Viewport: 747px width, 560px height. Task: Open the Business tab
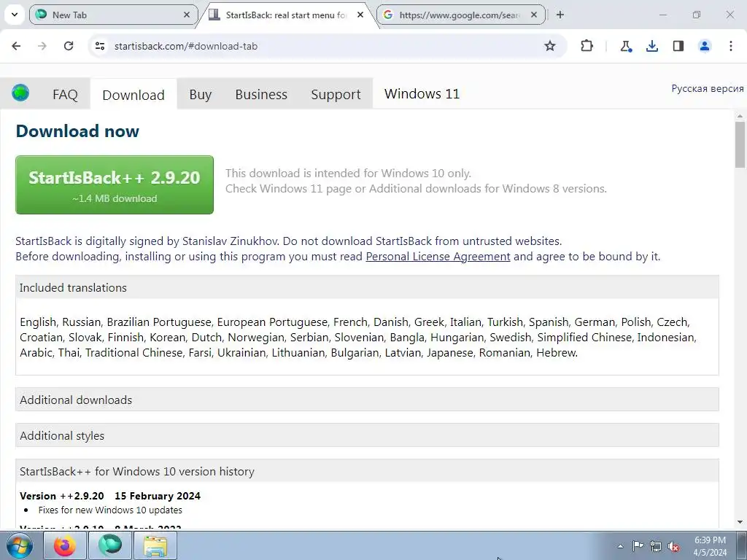pyautogui.click(x=261, y=94)
